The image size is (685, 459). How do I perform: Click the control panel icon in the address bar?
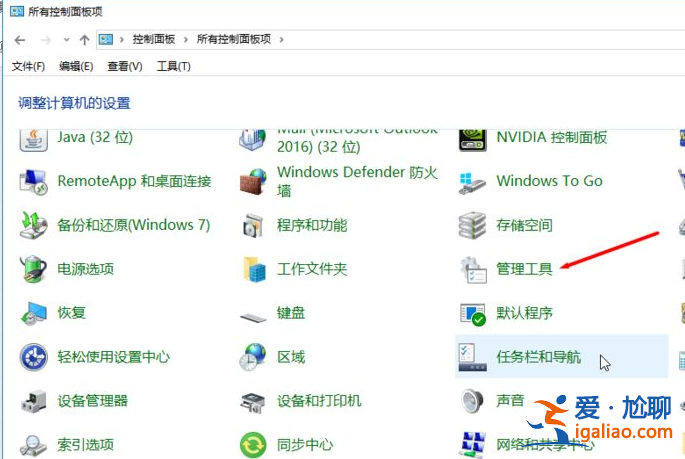(106, 39)
